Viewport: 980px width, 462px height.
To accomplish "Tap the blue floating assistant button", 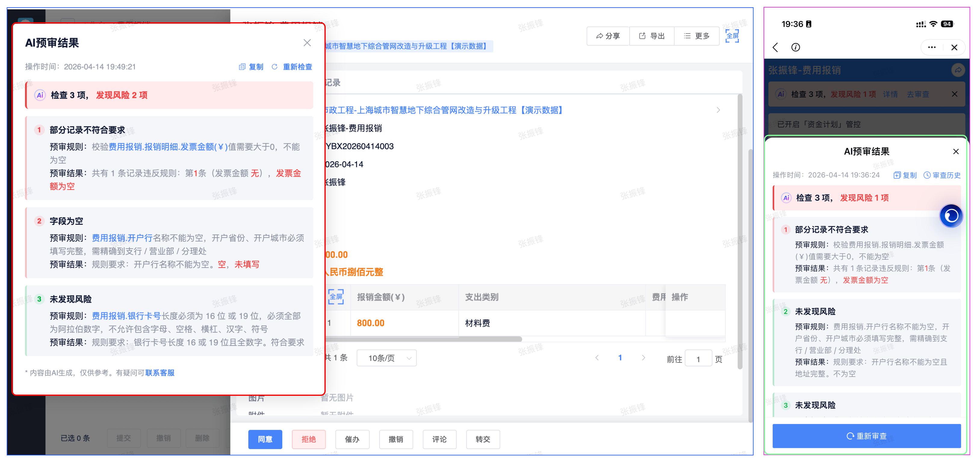I will pos(951,216).
